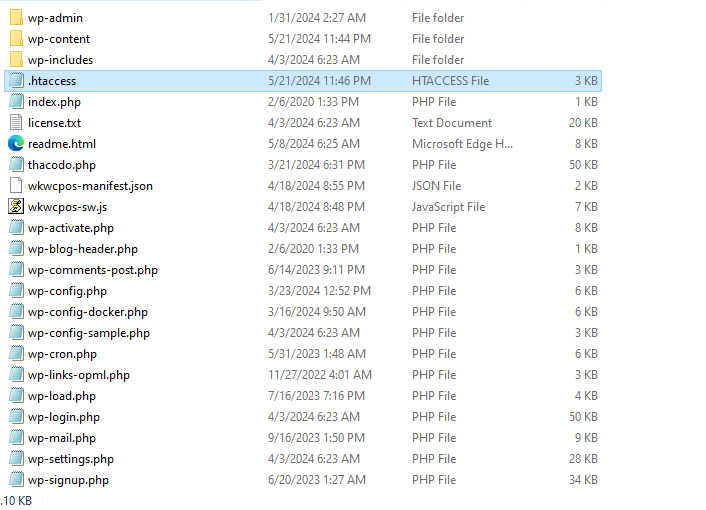Click the 34 KB size of wp-signup.php
706x510 pixels.
tap(583, 480)
